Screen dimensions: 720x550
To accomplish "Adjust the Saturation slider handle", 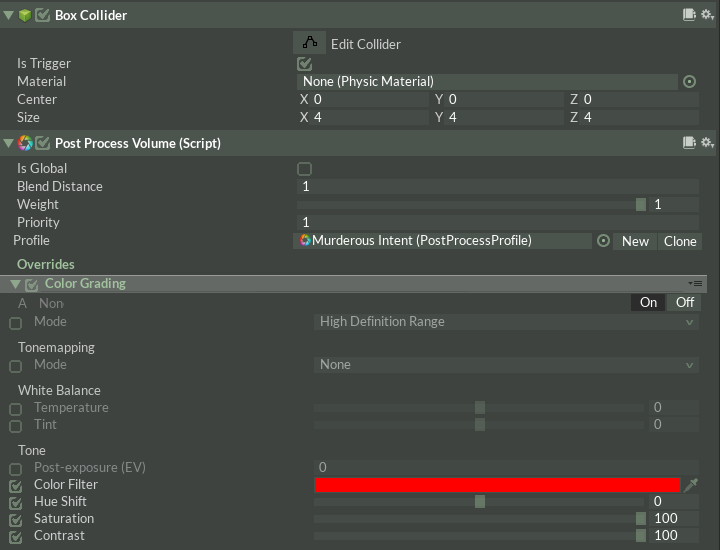I will (x=641, y=518).
